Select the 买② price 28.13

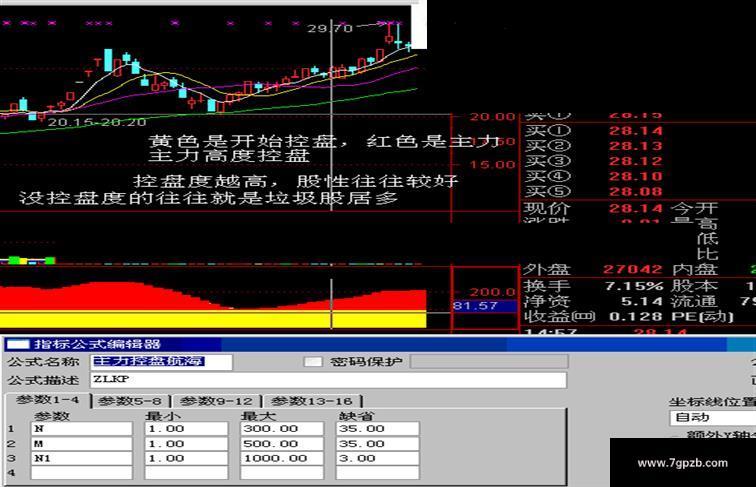635,146
